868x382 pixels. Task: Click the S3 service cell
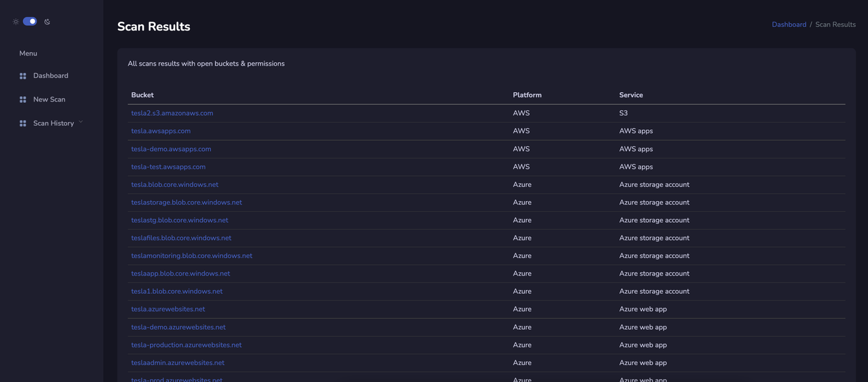624,113
